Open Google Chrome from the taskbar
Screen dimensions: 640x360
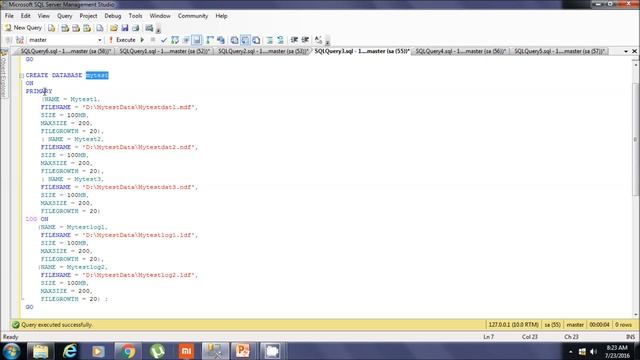click(x=128, y=351)
